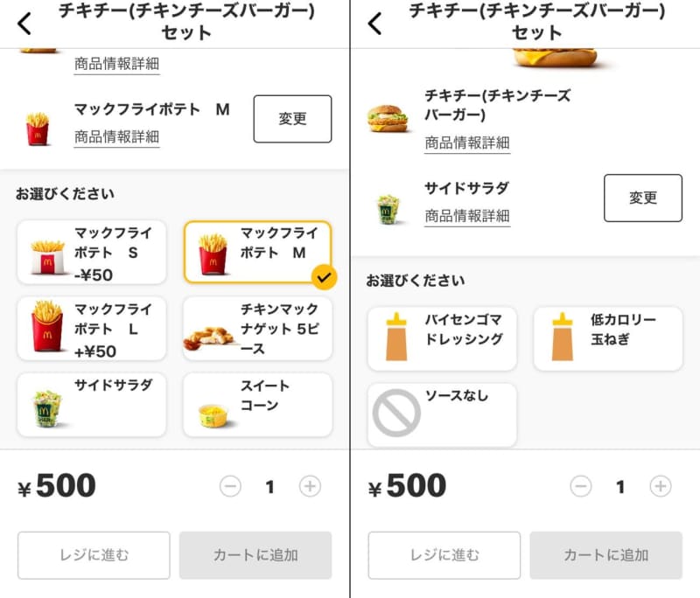Screen dimensions: 700x598
Task: Choose 焙煎ゴマドレッシング dressing
Action: tap(442, 339)
